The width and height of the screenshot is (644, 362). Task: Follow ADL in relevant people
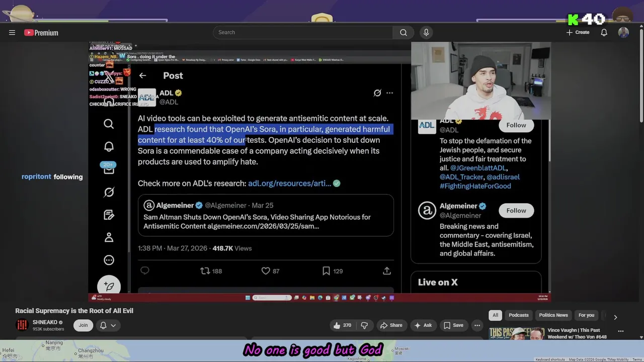(x=516, y=125)
